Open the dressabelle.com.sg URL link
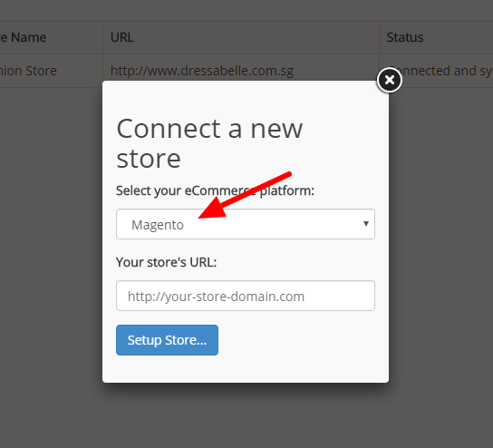The width and height of the screenshot is (493, 448). click(x=202, y=71)
